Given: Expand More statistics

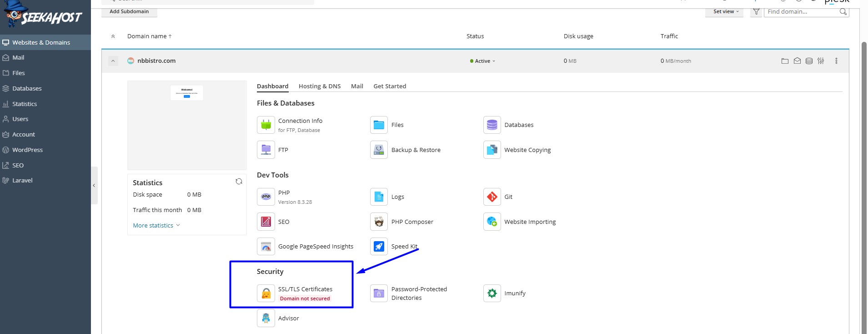Looking at the screenshot, I should click(x=156, y=225).
